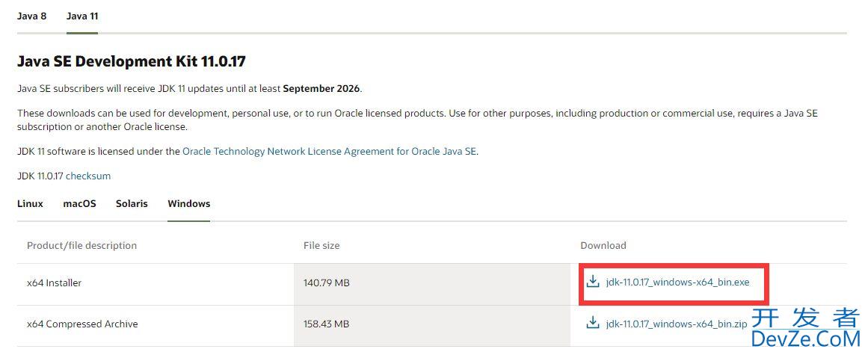Click the Download column header

tap(603, 245)
